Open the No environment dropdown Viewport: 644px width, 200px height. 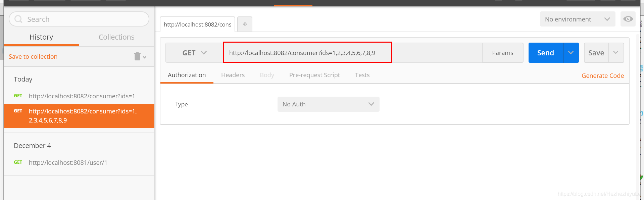(x=578, y=19)
